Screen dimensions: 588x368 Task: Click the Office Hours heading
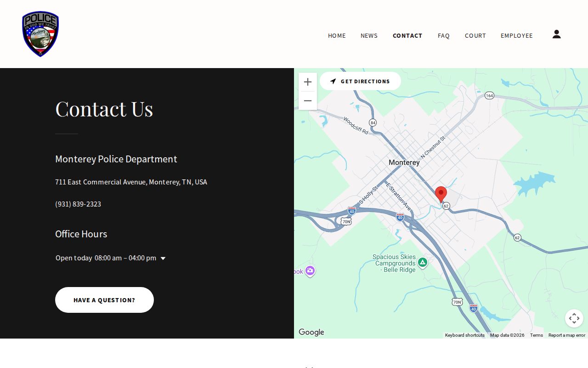(81, 234)
